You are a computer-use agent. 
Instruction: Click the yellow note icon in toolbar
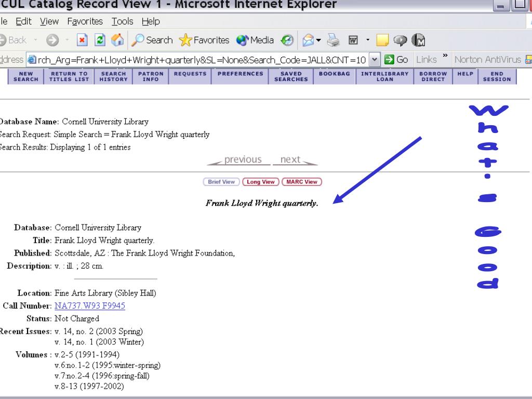tap(382, 40)
